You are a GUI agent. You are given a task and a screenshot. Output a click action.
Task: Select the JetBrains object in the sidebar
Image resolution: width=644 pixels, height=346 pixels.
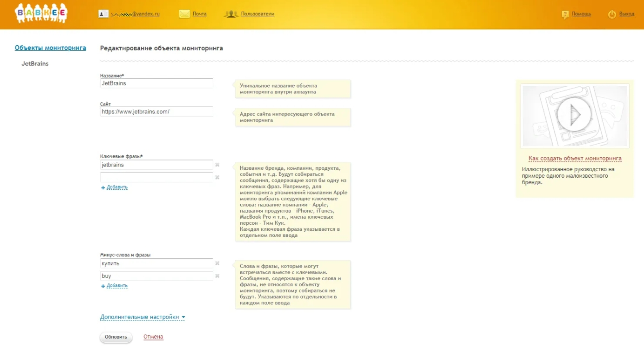35,63
